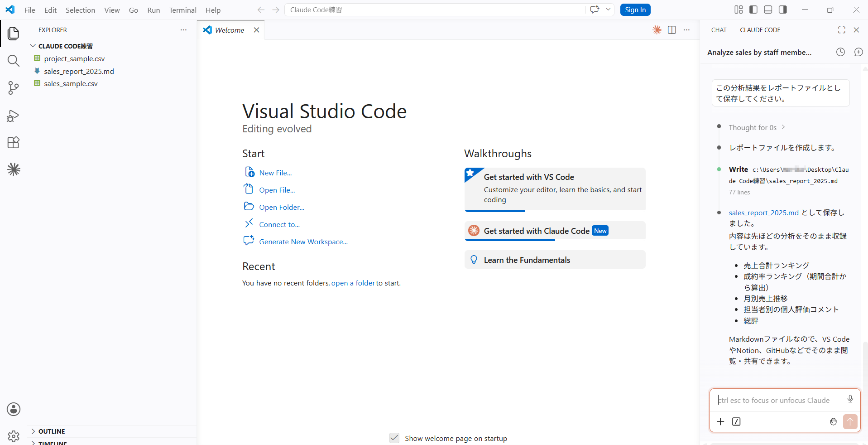Click the plus attach icon in Claude input
The width and height of the screenshot is (868, 445).
click(x=720, y=421)
